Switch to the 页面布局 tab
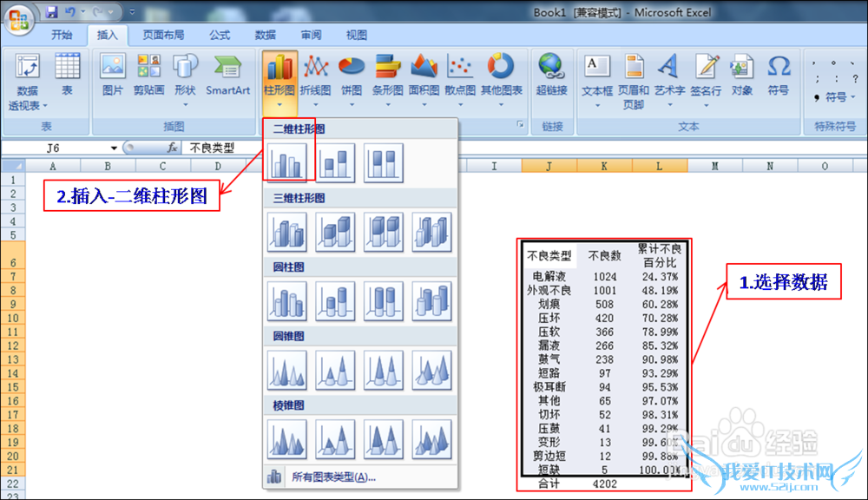Image resolution: width=868 pixels, height=500 pixels. 163,35
